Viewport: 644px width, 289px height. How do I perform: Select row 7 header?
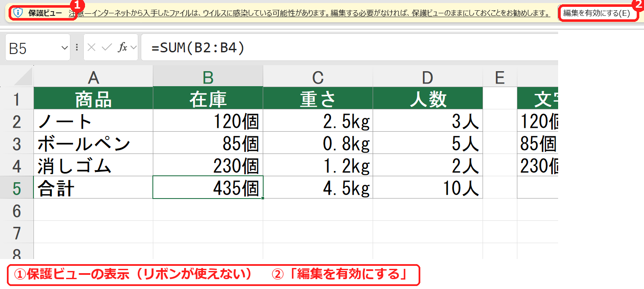(x=17, y=232)
